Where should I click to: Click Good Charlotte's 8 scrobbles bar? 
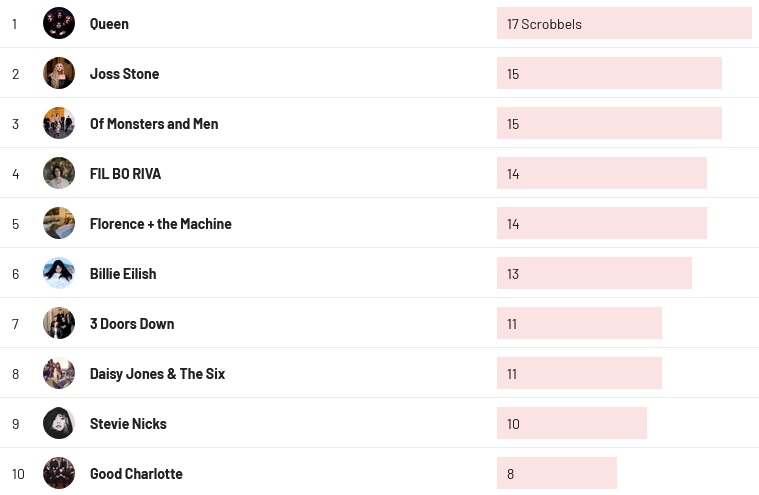pyautogui.click(x=556, y=473)
